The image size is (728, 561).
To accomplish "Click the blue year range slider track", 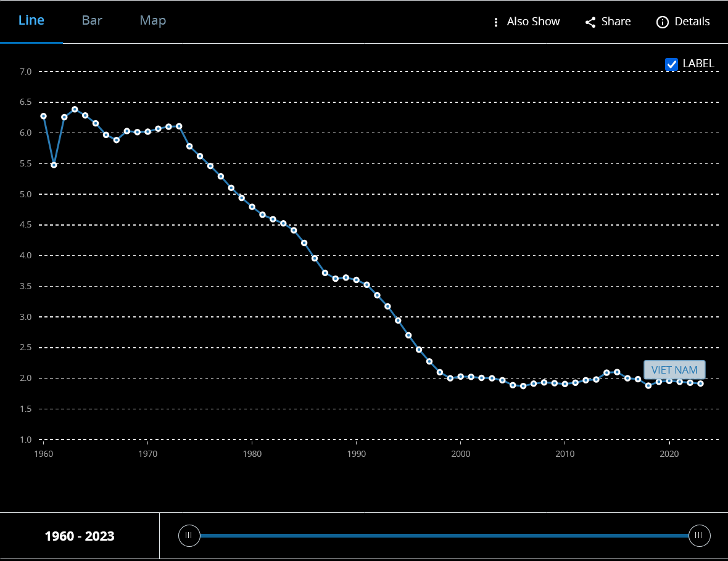I will [444, 536].
